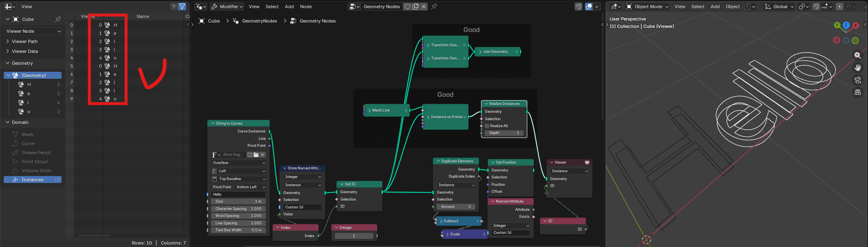Toggle snapping magnet in node editor header
This screenshot has width=868, height=247.
[578, 7]
